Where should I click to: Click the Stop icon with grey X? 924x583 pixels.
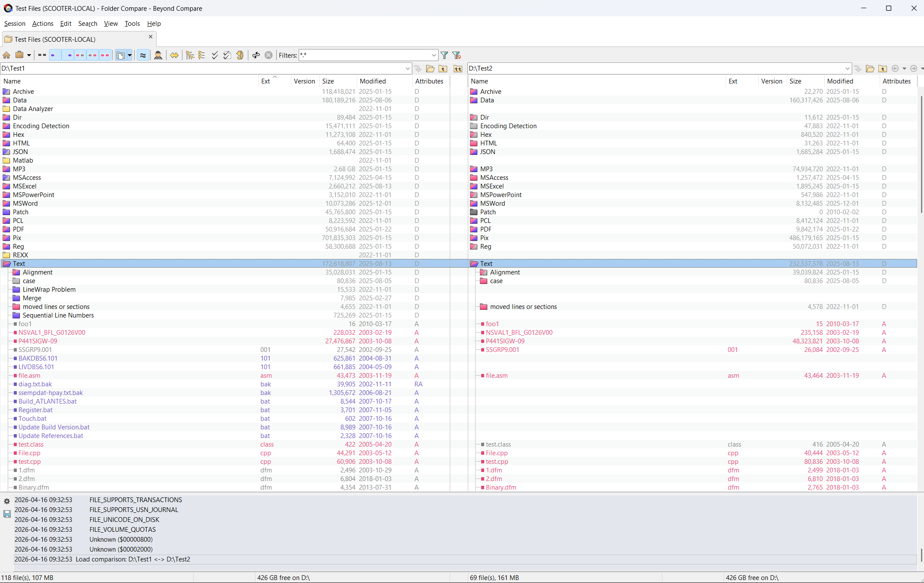click(269, 55)
